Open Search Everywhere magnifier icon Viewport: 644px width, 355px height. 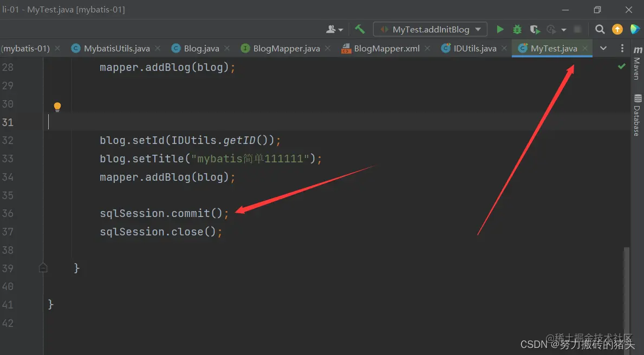pos(600,29)
